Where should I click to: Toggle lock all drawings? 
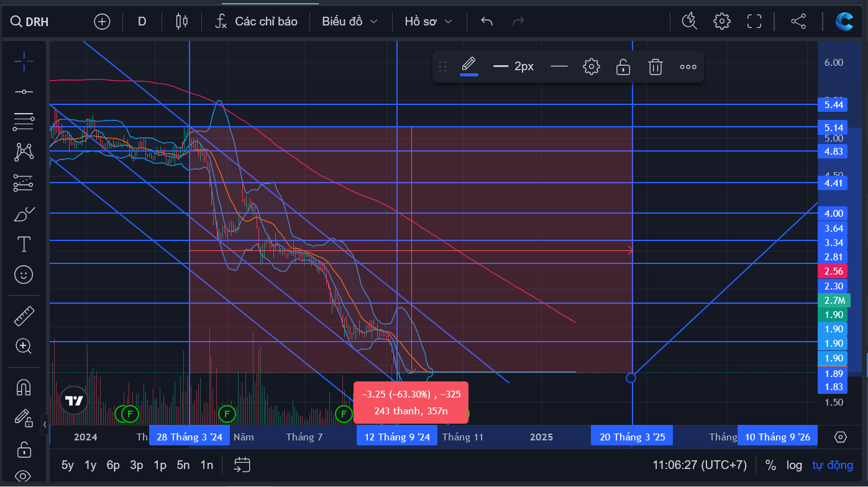(x=24, y=448)
